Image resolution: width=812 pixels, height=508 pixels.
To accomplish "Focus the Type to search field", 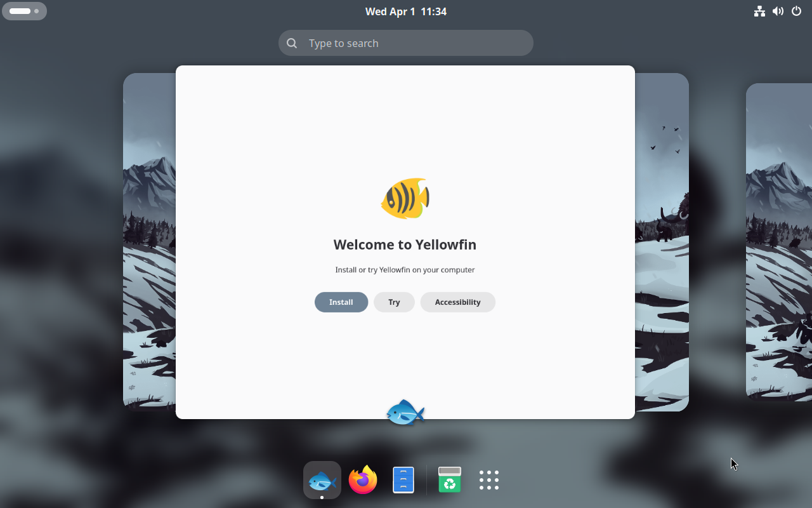I will point(406,43).
